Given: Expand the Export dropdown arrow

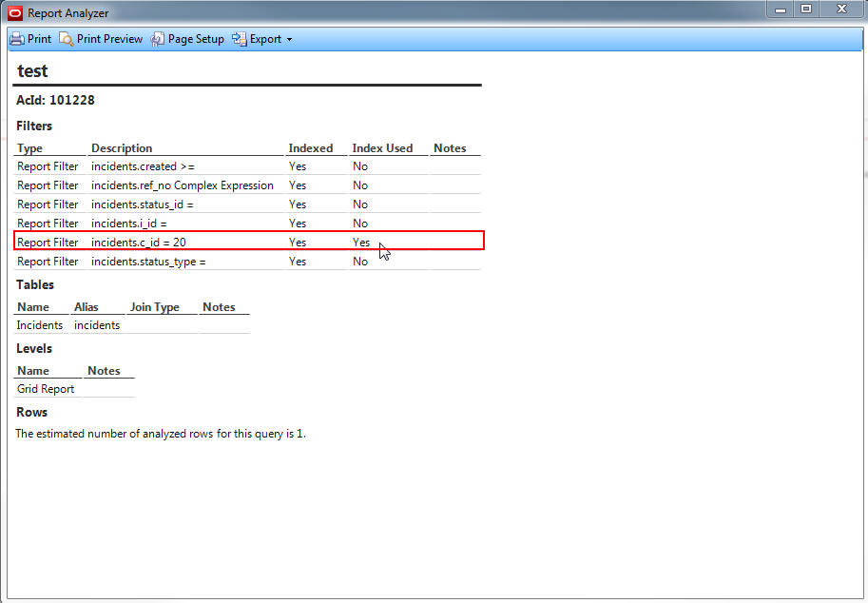Looking at the screenshot, I should pyautogui.click(x=290, y=40).
